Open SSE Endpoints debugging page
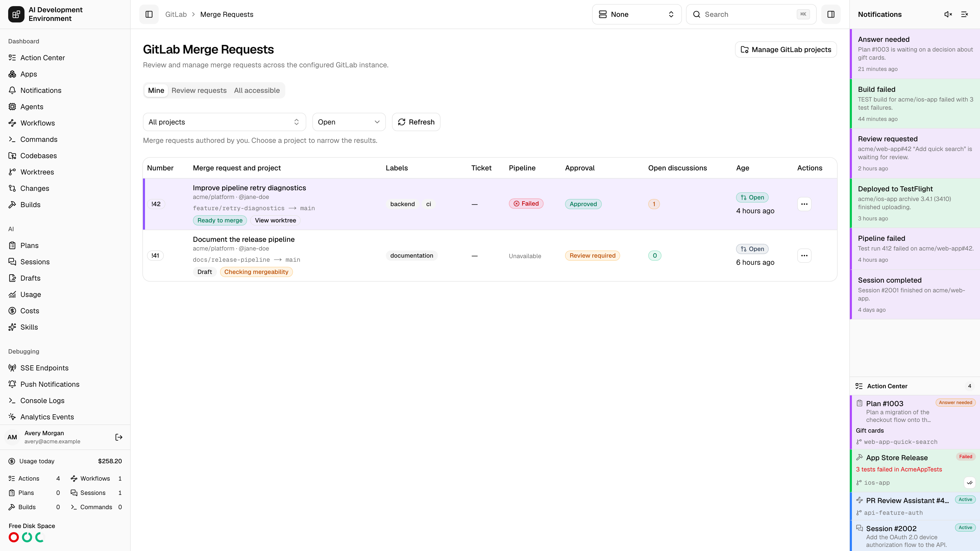The width and height of the screenshot is (980, 551). tap(65, 368)
